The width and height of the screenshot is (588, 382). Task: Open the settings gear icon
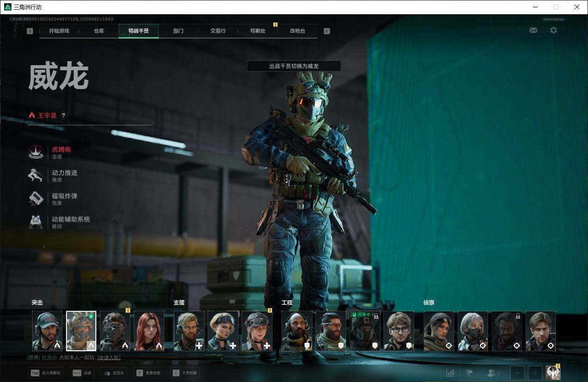[x=554, y=30]
